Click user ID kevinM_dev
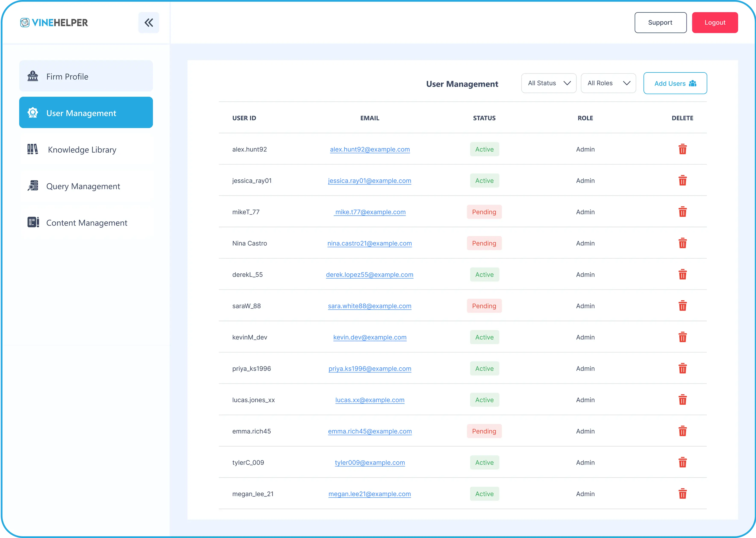Screen dimensions: 756x538 click(250, 337)
